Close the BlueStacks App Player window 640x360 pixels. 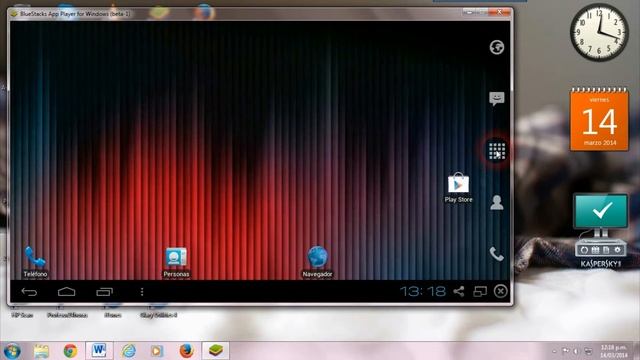500,12
